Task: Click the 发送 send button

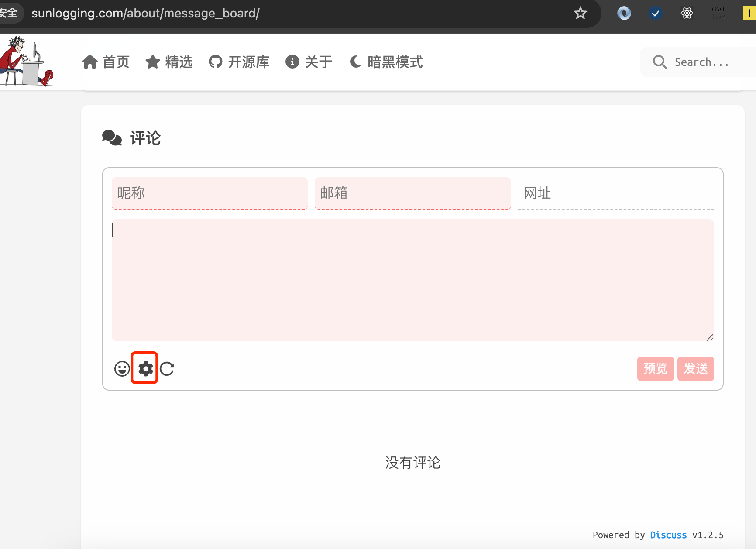Action: point(695,368)
